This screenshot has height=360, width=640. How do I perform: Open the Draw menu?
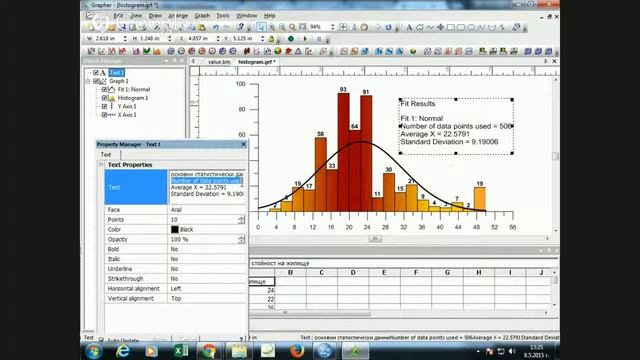(x=155, y=16)
